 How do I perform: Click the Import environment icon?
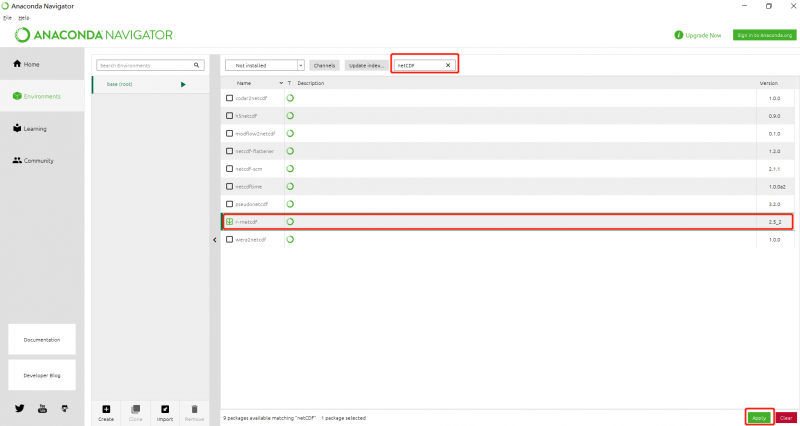tap(165, 409)
